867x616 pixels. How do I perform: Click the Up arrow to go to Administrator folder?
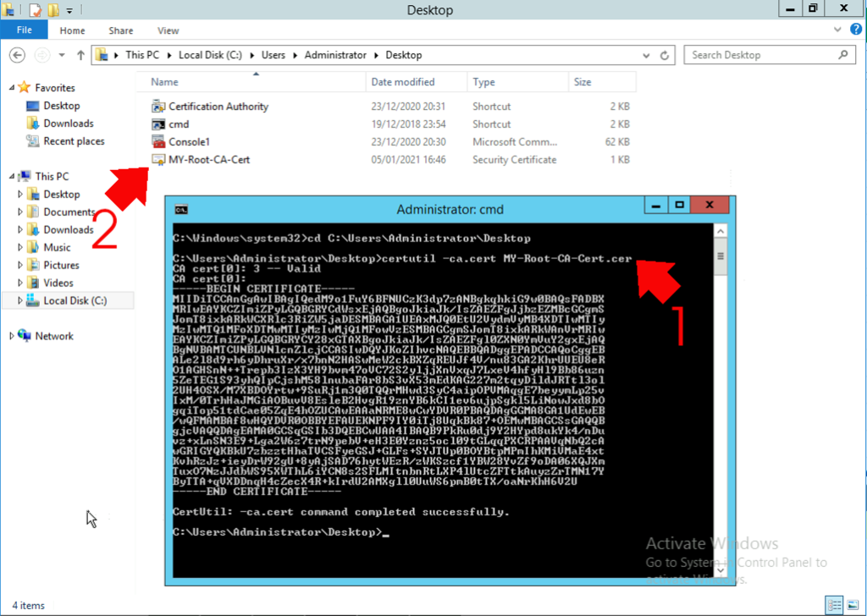80,54
